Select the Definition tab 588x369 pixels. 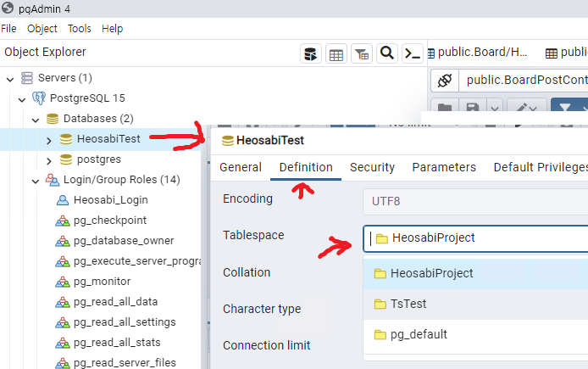[306, 167]
